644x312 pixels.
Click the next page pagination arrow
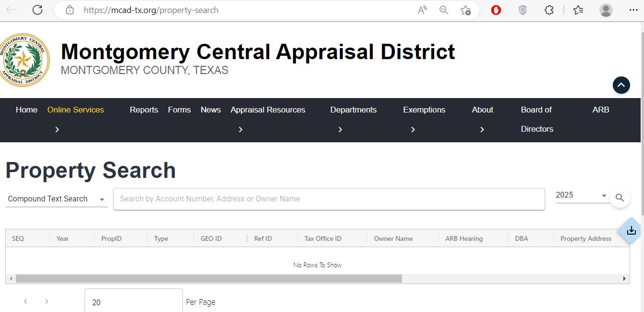point(47,301)
